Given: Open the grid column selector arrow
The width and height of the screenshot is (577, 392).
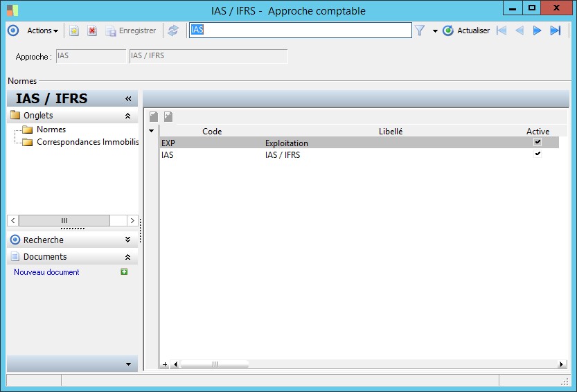Looking at the screenshot, I should tap(151, 131).
